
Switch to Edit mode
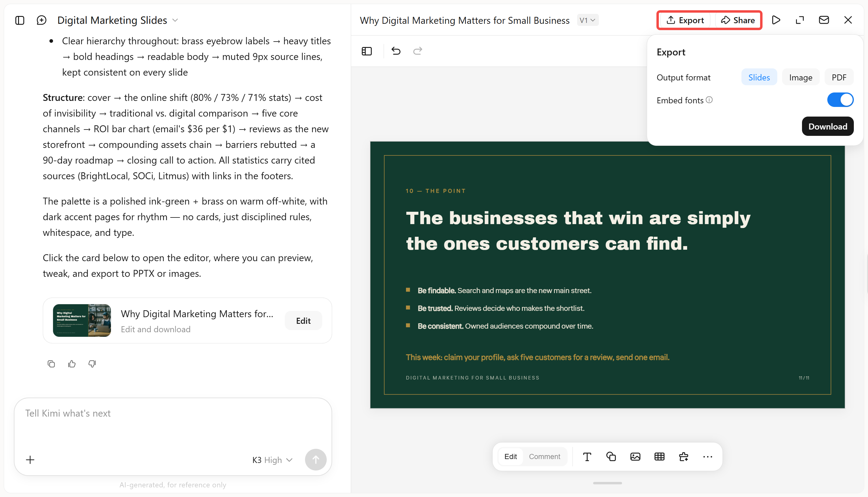pos(511,457)
